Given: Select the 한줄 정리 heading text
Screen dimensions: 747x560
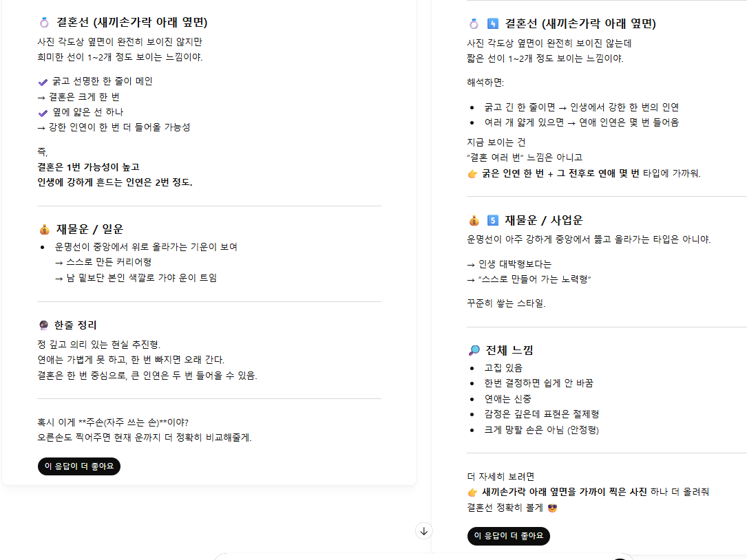Looking at the screenshot, I should tap(75, 325).
